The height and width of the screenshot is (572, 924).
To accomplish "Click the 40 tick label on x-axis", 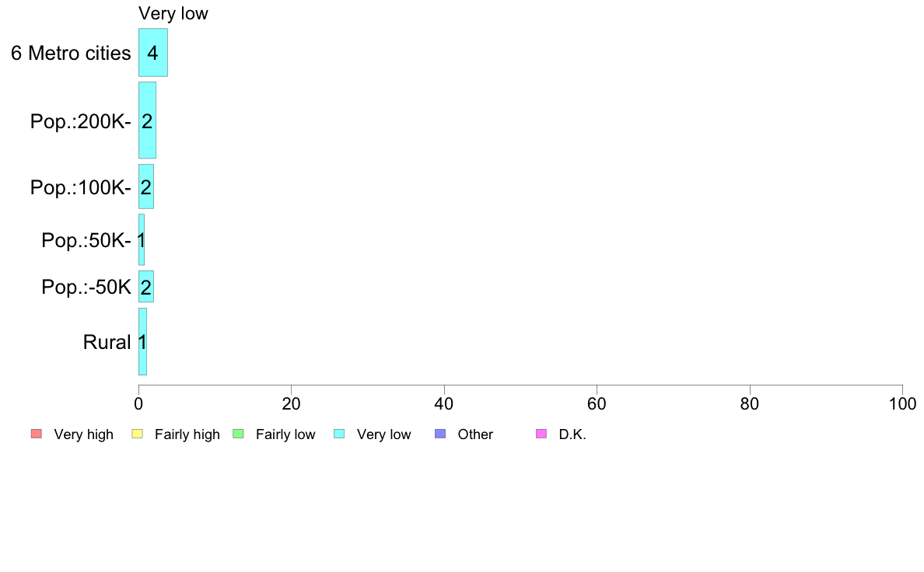I will (443, 404).
